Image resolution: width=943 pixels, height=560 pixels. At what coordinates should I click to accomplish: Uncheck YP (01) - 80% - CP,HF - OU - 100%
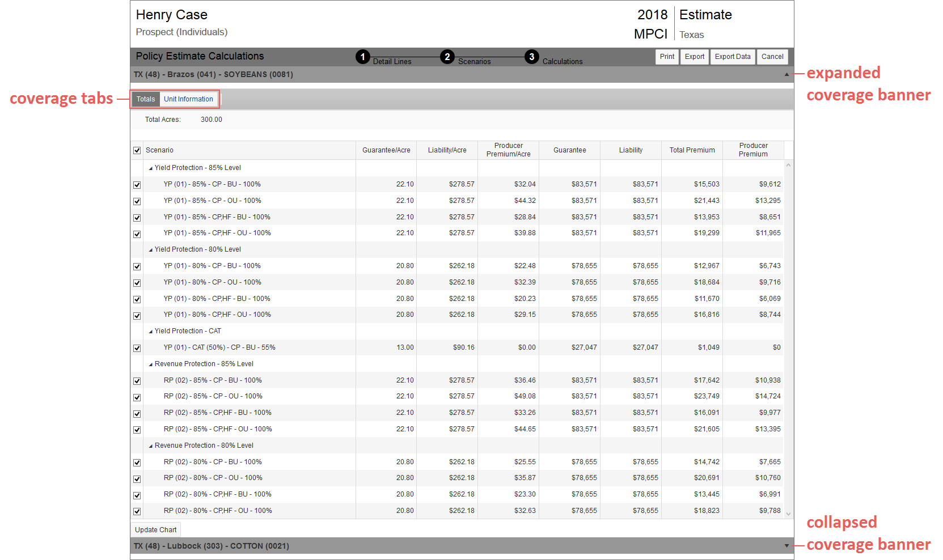(x=137, y=316)
